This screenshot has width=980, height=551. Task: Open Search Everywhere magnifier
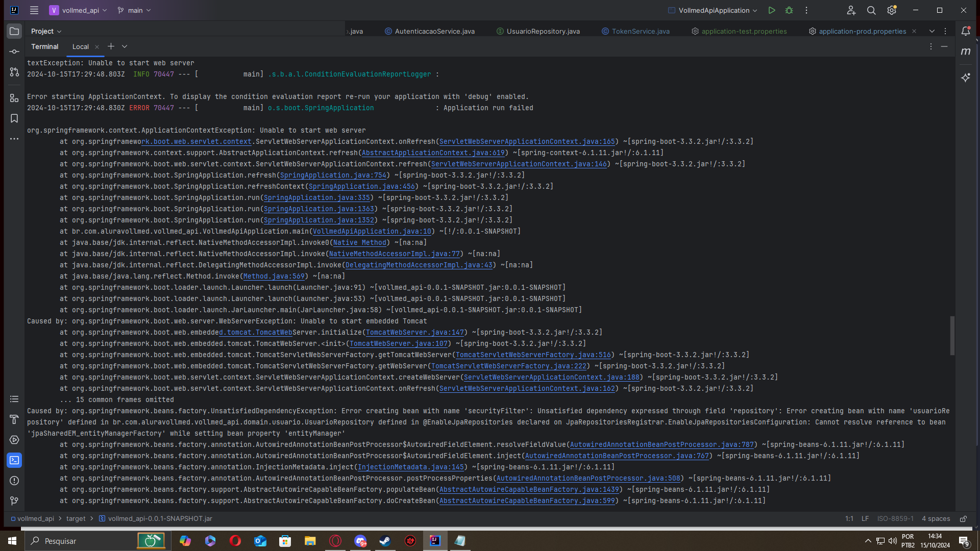[x=871, y=10]
